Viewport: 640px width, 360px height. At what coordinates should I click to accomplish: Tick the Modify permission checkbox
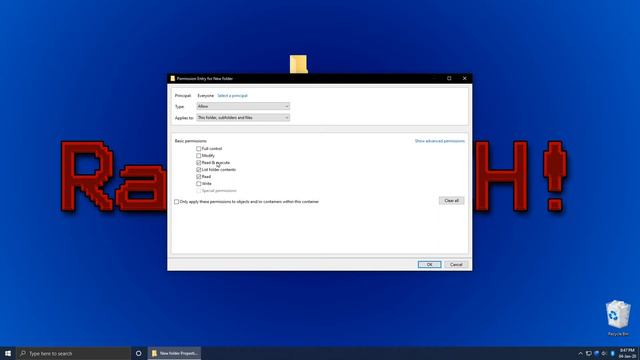point(198,156)
